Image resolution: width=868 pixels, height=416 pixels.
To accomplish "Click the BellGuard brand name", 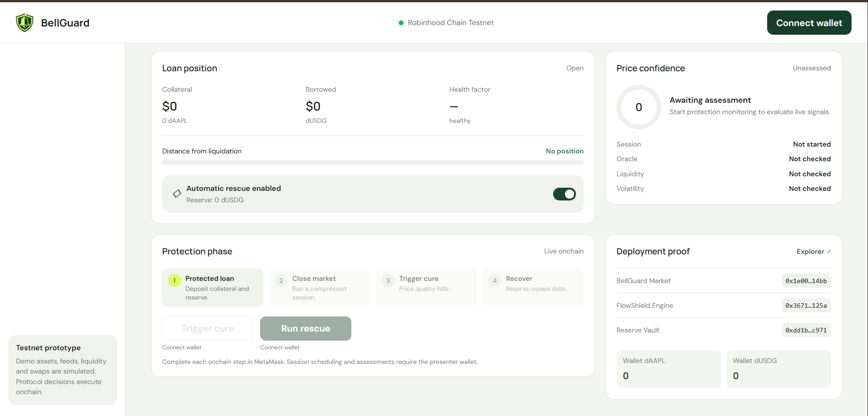I will (65, 23).
